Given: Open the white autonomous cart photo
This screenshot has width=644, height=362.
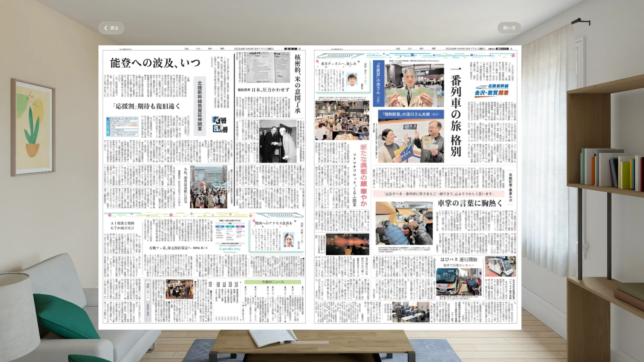Looking at the screenshot, I should click(500, 266).
